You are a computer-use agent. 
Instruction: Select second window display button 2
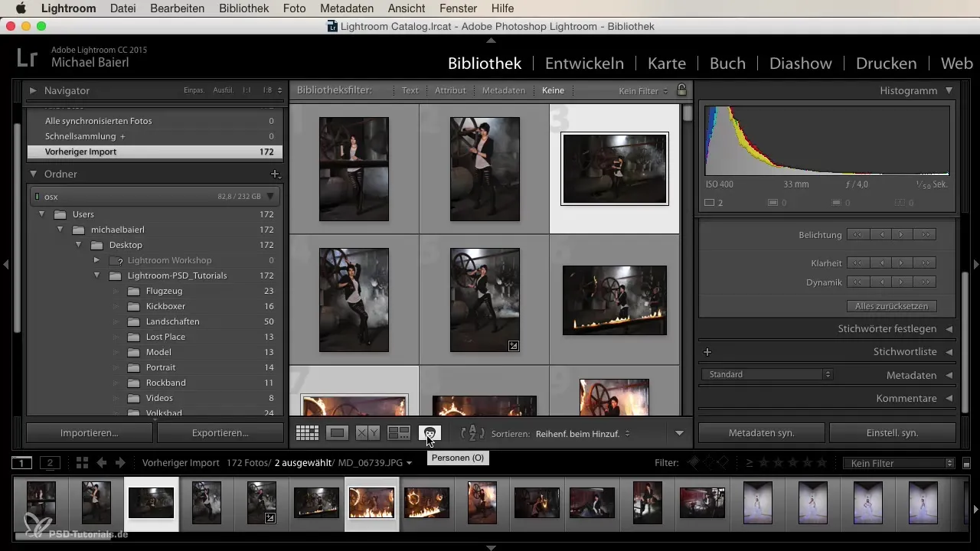point(50,463)
